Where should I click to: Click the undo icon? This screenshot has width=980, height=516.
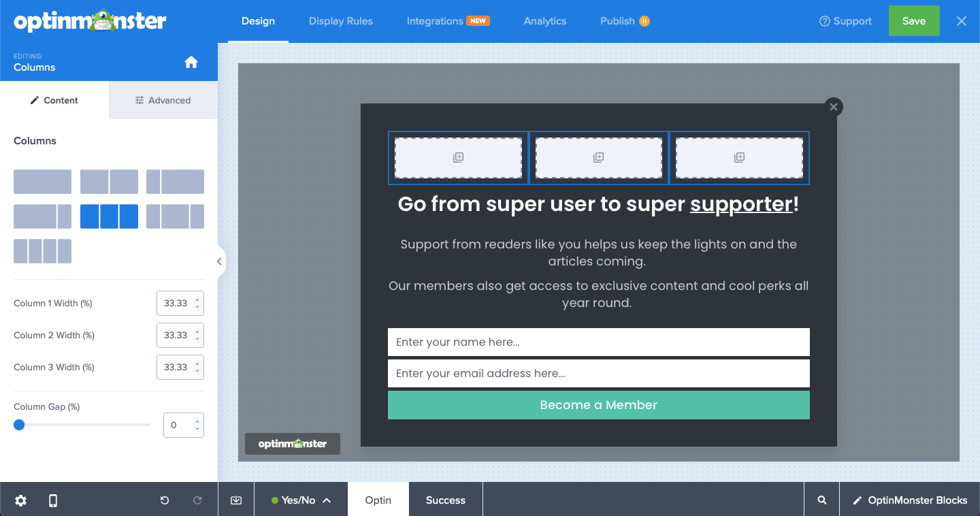pyautogui.click(x=164, y=500)
